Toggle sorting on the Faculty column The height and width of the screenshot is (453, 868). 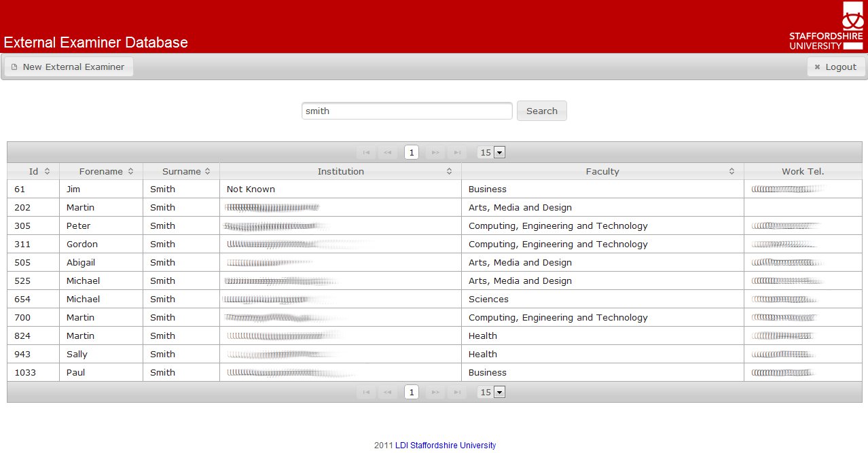click(602, 171)
